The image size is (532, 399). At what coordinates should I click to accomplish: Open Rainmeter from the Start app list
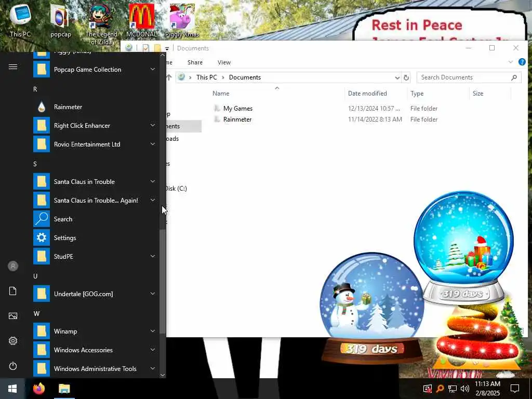pos(95,107)
